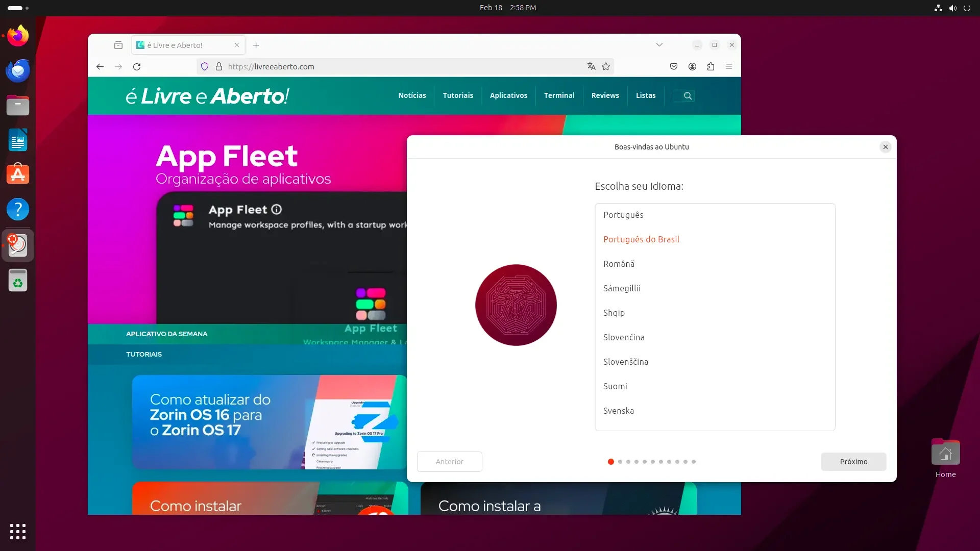The width and height of the screenshot is (980, 551).
Task: Click the Próximo button in installer
Action: (853, 462)
